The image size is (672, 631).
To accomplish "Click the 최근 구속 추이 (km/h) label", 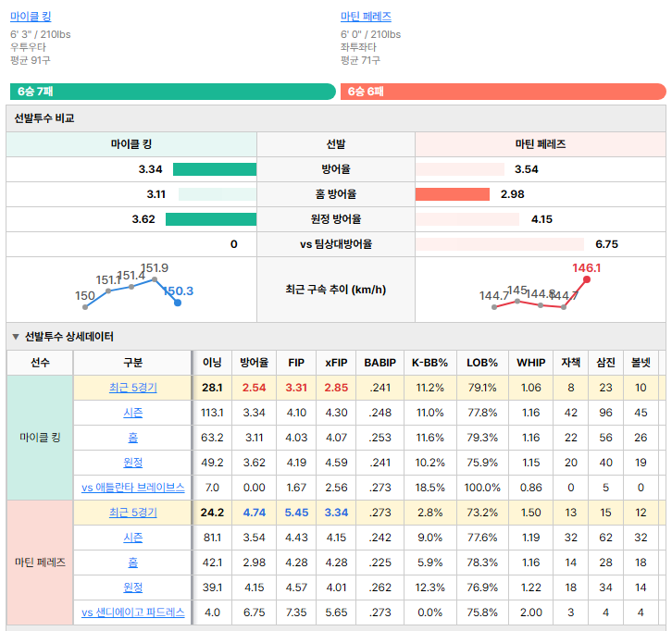I will click(x=336, y=290).
